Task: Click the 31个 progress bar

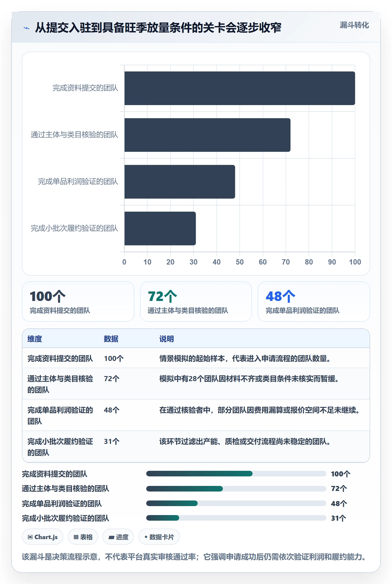Action: point(236,518)
